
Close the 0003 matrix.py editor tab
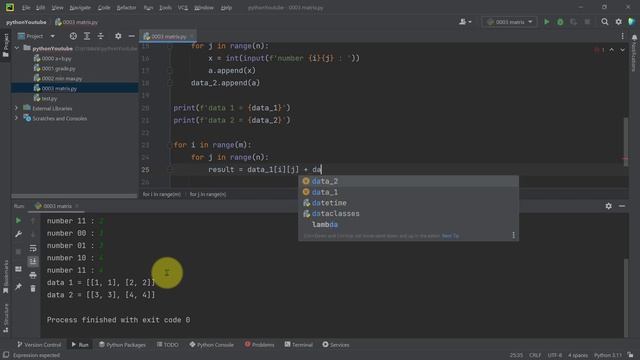[191, 36]
